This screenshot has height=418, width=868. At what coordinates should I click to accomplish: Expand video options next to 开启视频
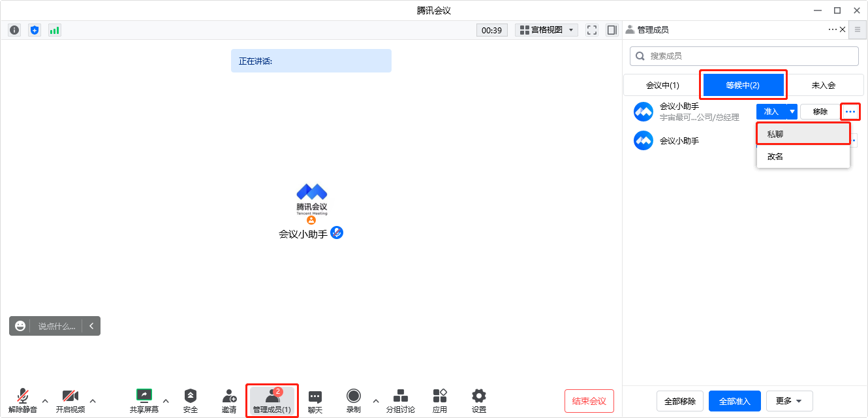(x=93, y=400)
